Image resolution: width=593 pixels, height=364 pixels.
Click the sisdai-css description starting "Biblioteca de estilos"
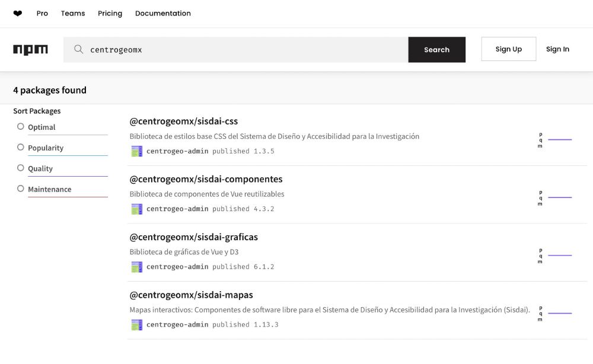click(x=275, y=136)
